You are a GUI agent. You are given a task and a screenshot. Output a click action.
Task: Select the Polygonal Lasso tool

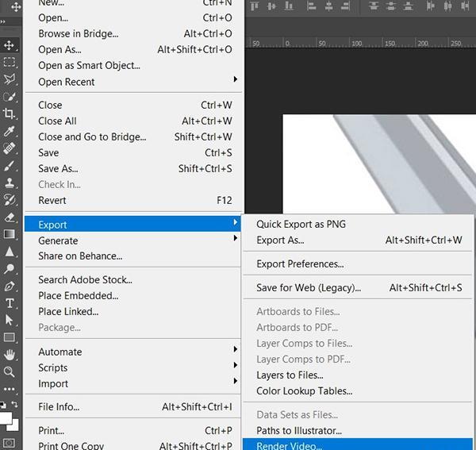[9, 79]
